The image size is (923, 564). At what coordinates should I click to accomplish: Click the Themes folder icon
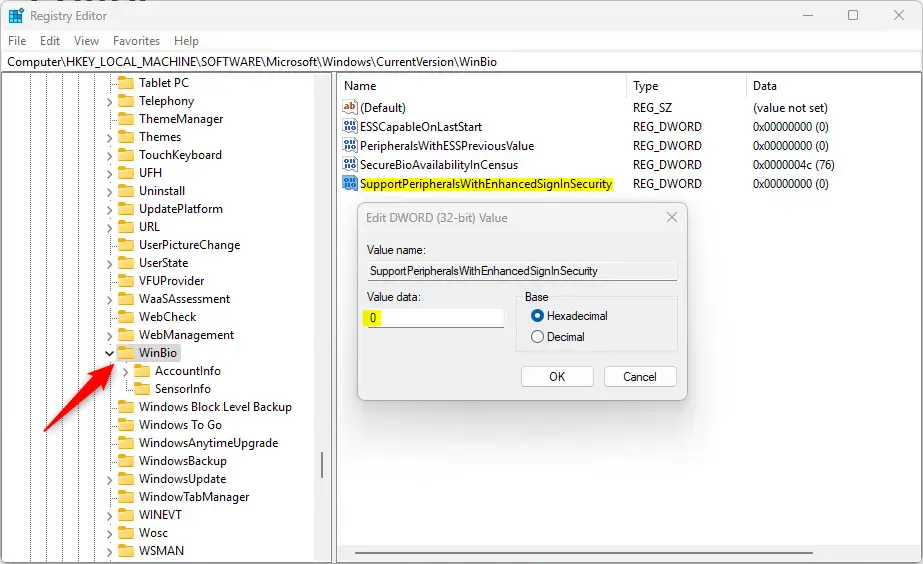click(126, 137)
